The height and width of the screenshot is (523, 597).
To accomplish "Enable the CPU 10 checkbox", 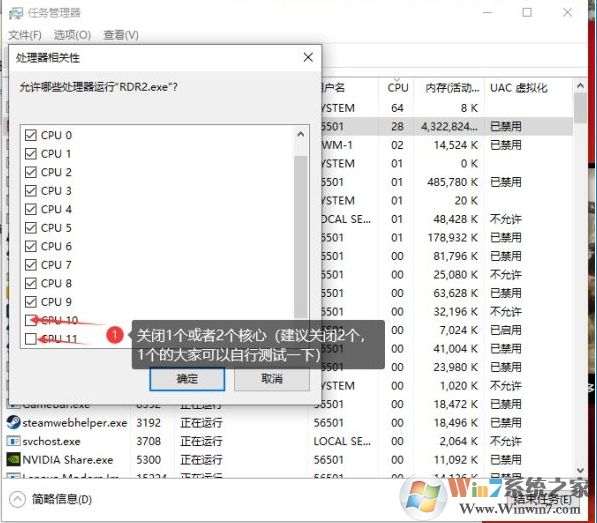I will click(31, 320).
